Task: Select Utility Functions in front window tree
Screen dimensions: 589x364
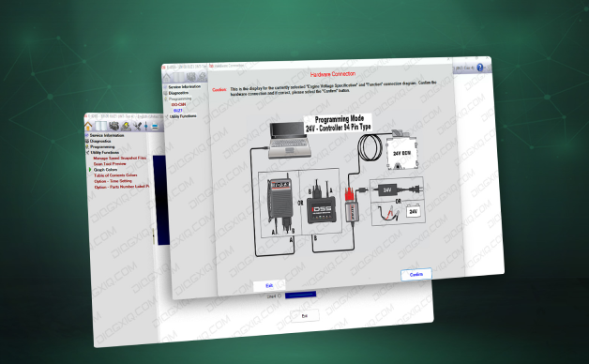Action: click(183, 116)
